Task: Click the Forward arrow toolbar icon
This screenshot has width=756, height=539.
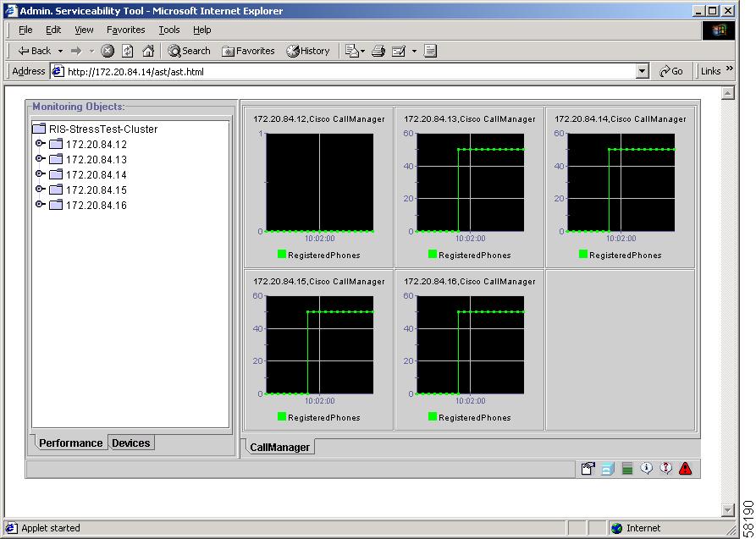Action: [76, 51]
